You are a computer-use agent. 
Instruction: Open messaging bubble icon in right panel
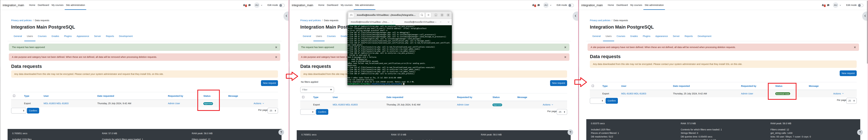tap(828, 5)
